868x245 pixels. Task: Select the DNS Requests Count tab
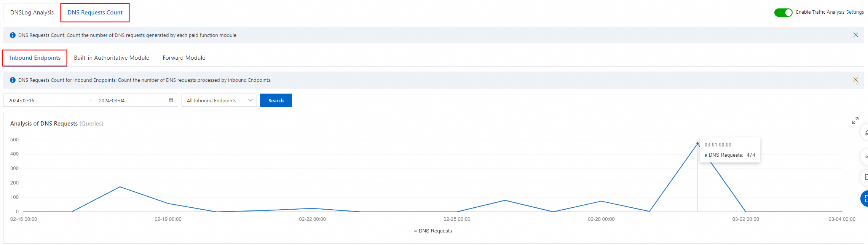point(95,13)
